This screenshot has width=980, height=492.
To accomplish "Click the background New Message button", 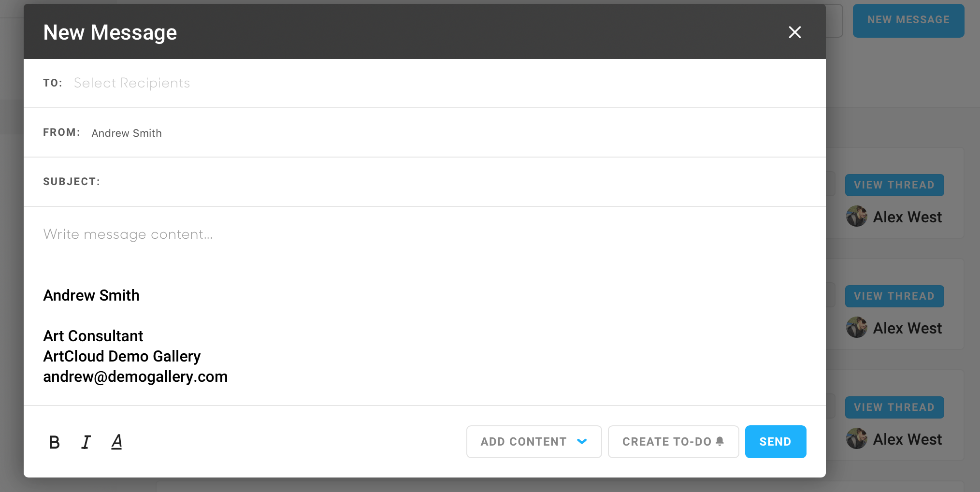I will [908, 20].
